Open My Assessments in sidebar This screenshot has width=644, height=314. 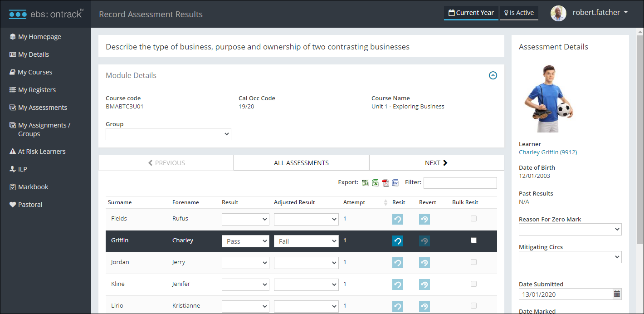pyautogui.click(x=42, y=108)
